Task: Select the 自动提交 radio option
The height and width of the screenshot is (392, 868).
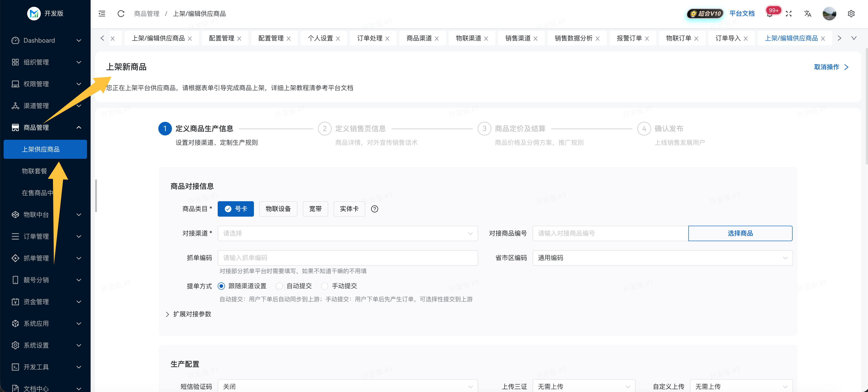Action: coord(279,286)
